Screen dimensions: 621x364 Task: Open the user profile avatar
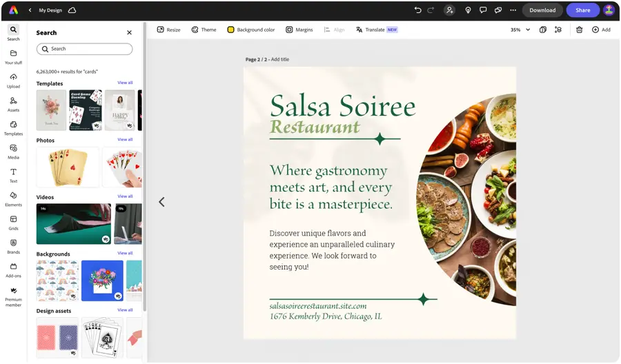tap(609, 10)
